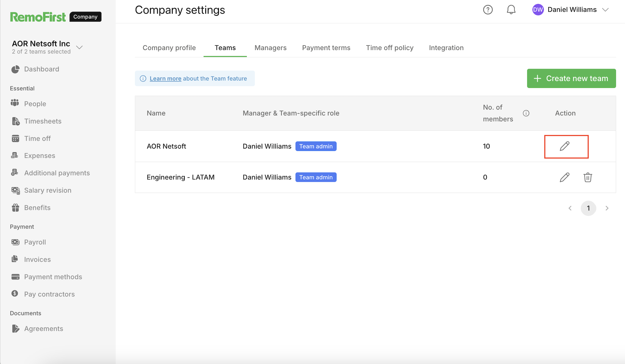Open the Learn more link

pos(166,78)
